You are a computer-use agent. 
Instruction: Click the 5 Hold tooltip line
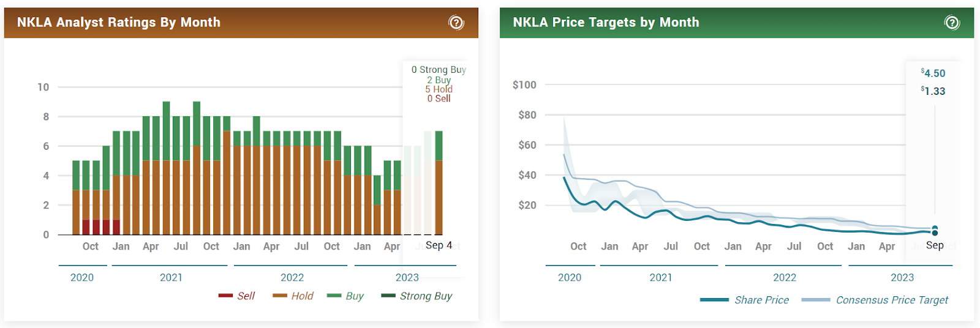(x=439, y=89)
